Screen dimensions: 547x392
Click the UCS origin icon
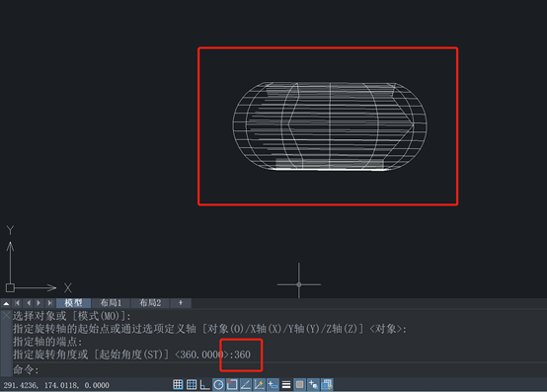coord(10,287)
